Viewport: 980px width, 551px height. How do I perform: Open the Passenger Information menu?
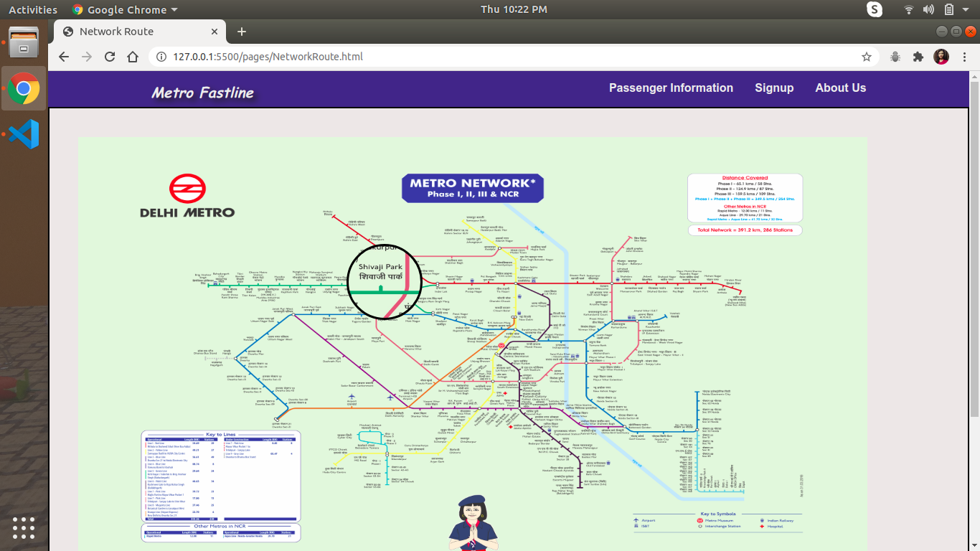(671, 88)
